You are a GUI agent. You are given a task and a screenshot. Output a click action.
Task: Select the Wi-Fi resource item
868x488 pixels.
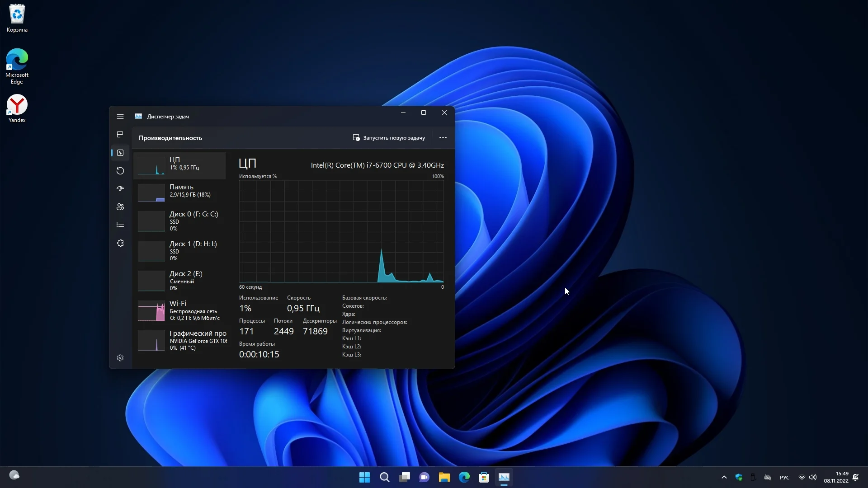[x=180, y=310]
